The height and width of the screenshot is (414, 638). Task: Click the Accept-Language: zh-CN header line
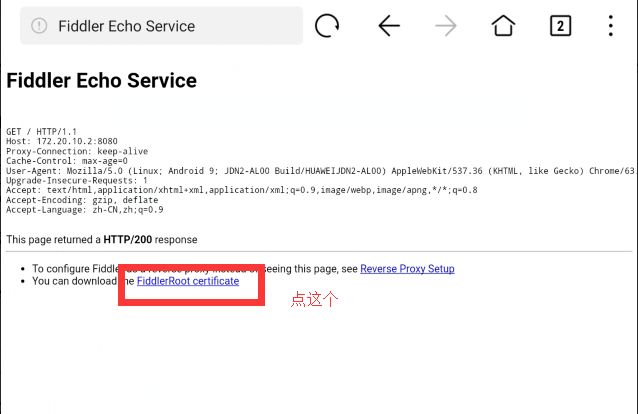tap(85, 210)
